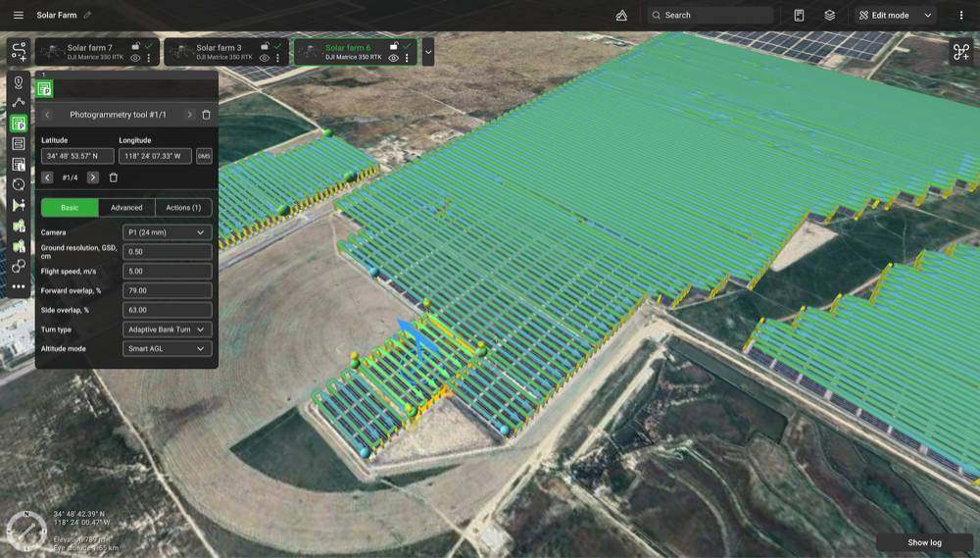The image size is (980, 558).
Task: Click the Forward overlap value field
Action: click(168, 290)
